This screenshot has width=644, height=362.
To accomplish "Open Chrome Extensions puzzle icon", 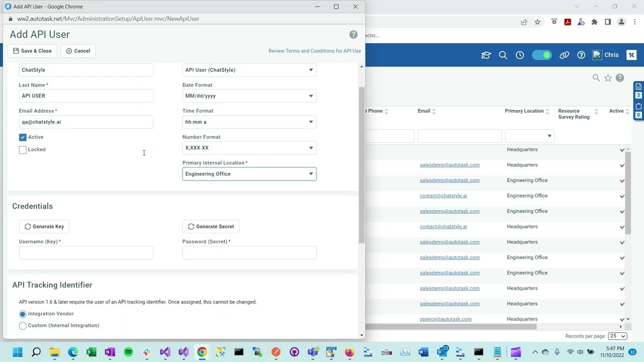I will [x=594, y=22].
